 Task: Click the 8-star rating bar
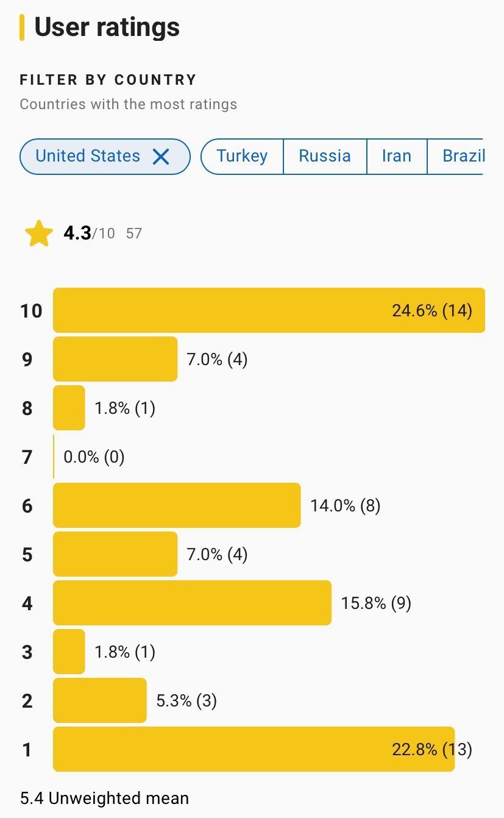point(69,408)
